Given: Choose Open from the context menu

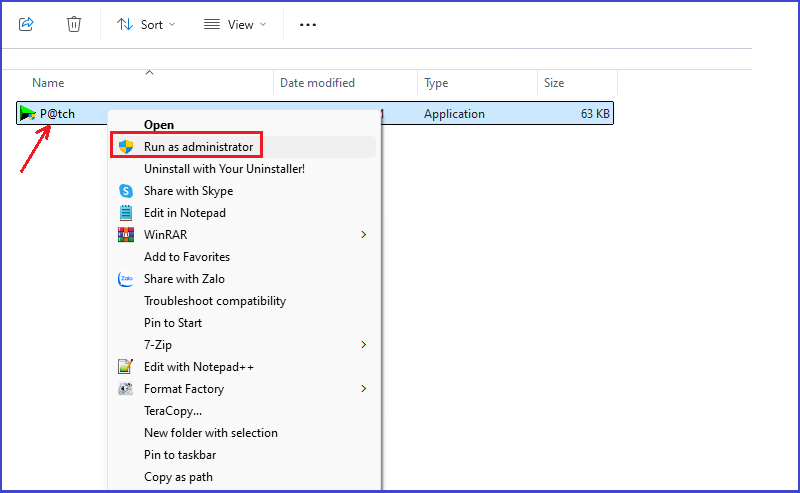Looking at the screenshot, I should point(159,125).
